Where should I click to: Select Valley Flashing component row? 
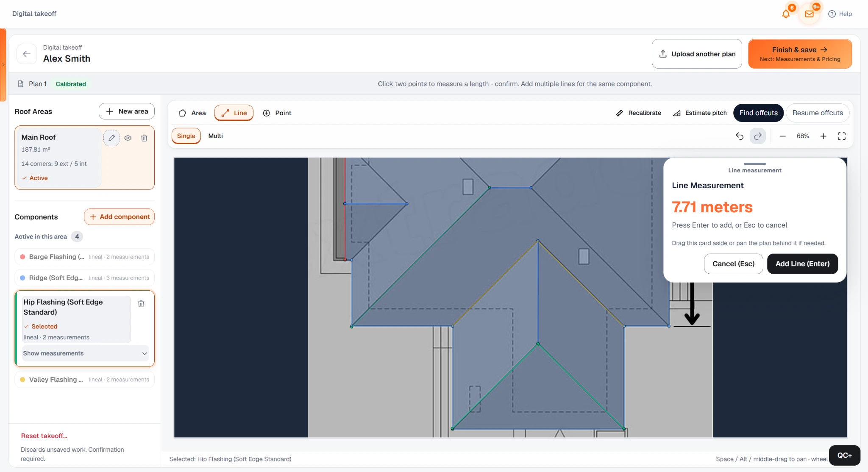(x=85, y=380)
